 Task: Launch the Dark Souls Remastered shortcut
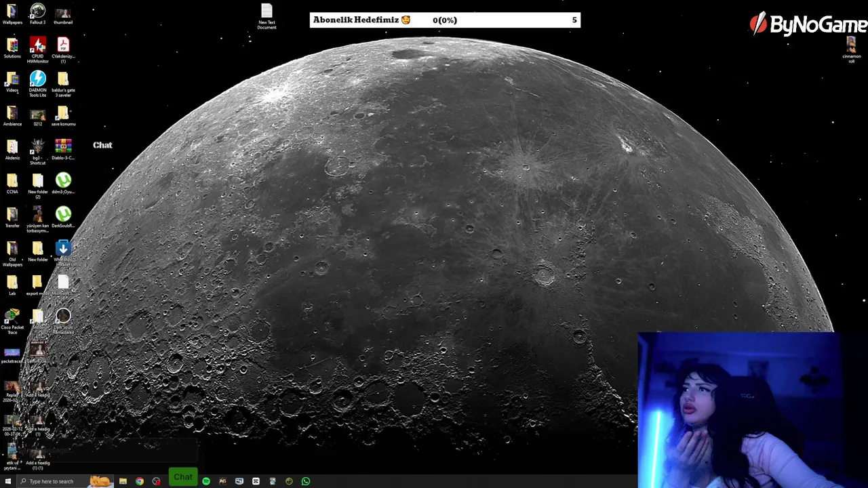pyautogui.click(x=63, y=321)
